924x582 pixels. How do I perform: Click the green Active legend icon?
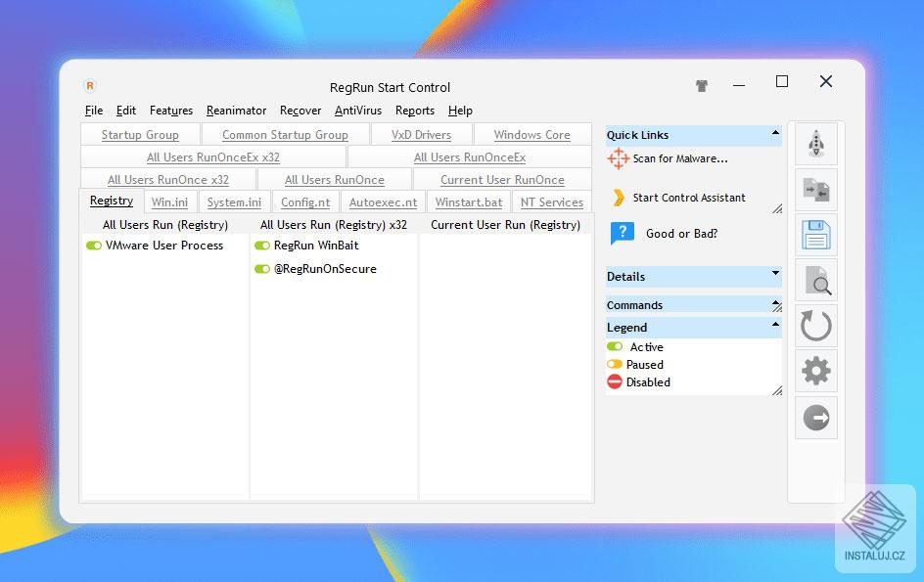[615, 346]
